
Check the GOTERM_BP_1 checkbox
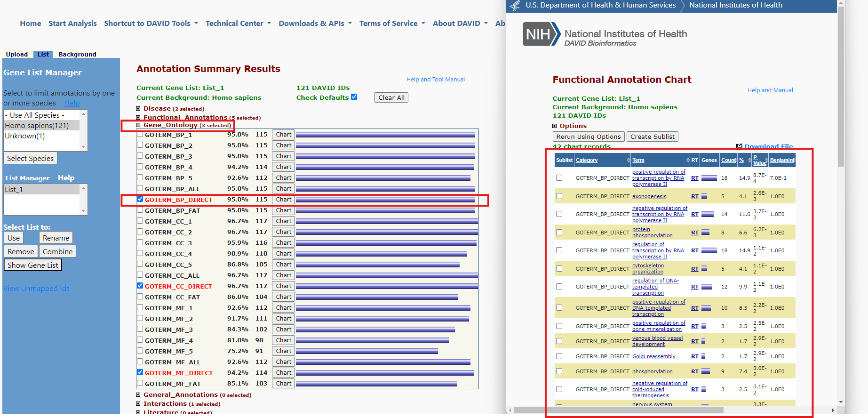(x=140, y=134)
